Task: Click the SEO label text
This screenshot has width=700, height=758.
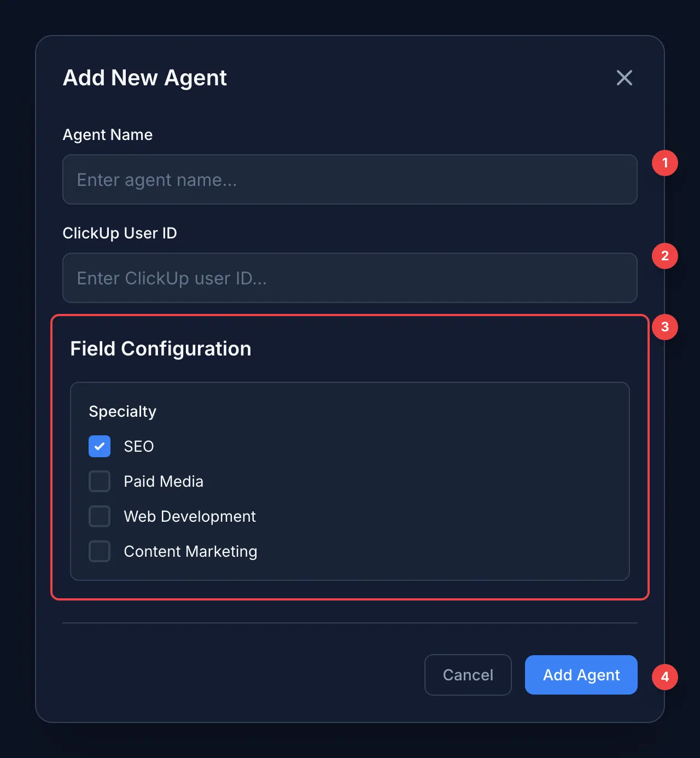Action: [138, 446]
